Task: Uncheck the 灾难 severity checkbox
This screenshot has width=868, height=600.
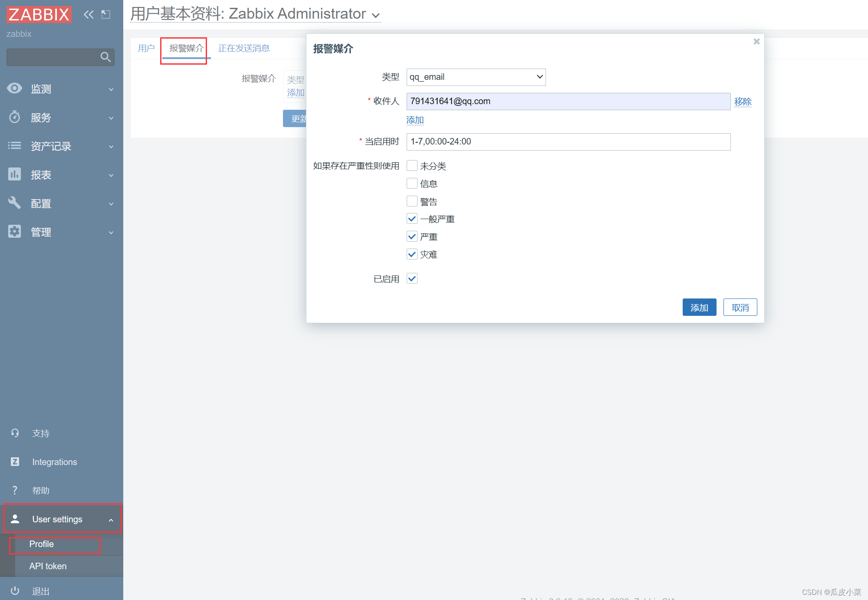Action: (x=412, y=254)
